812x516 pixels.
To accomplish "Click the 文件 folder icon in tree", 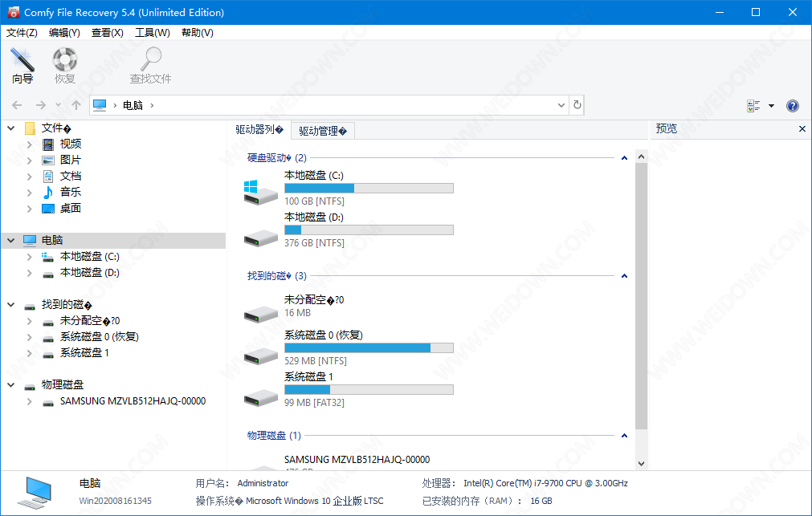I will pos(30,128).
